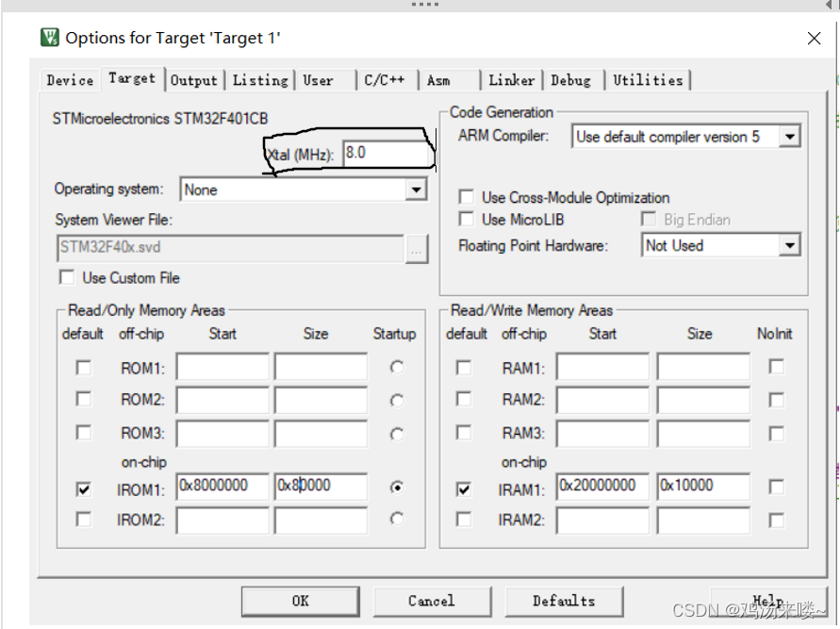
Task: Uncheck the IROM1 default checkbox
Action: tap(84, 489)
